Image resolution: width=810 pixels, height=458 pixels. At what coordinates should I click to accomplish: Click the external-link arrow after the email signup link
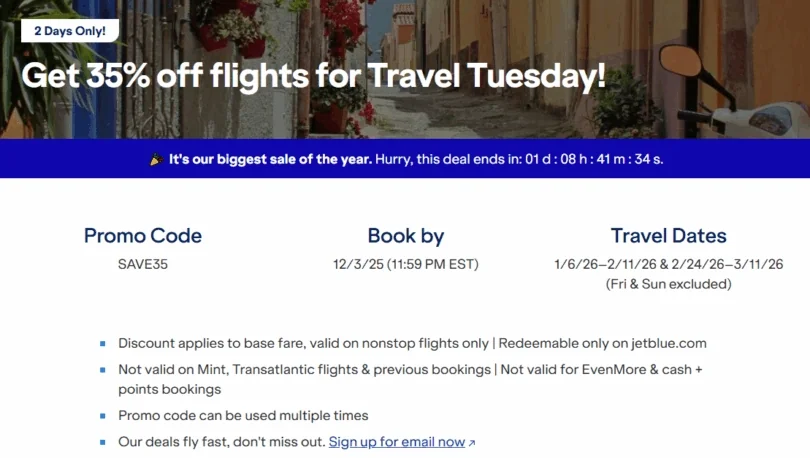tap(472, 442)
